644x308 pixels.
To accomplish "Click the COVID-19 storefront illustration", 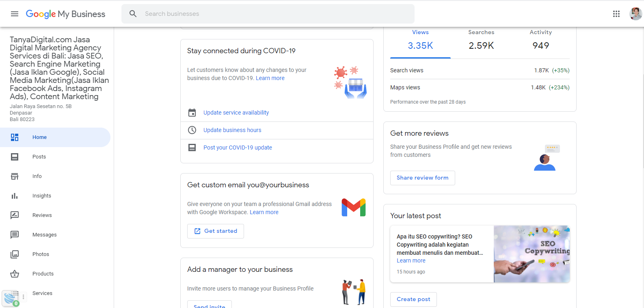I will (350, 82).
